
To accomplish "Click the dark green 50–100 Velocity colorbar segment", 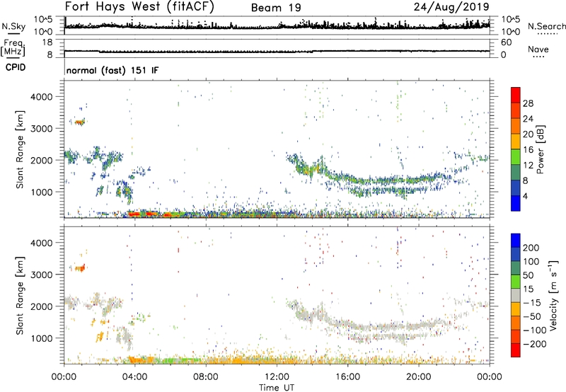I will point(516,268).
